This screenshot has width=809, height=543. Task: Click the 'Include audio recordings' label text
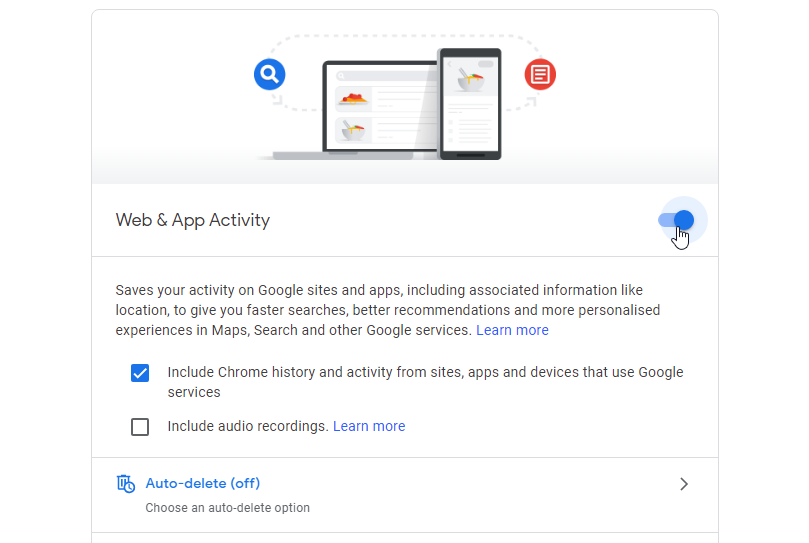tap(248, 426)
